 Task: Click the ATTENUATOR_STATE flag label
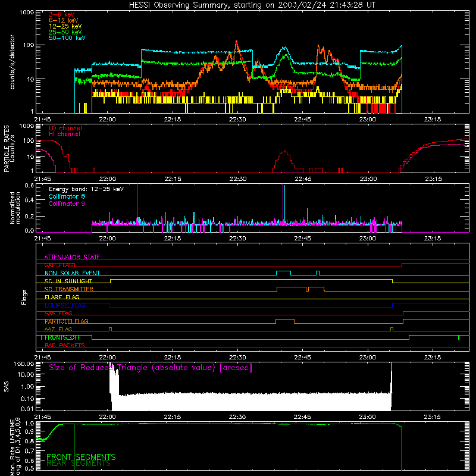point(72,257)
